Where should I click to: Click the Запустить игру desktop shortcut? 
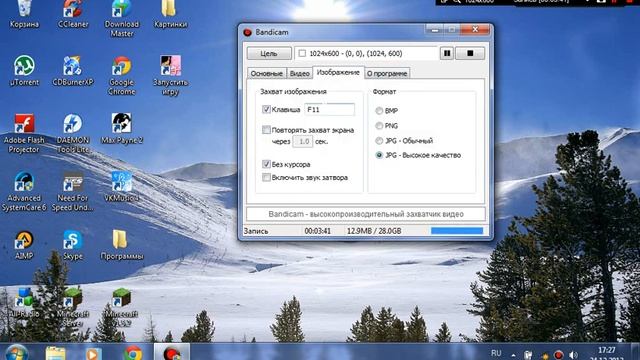(x=170, y=75)
